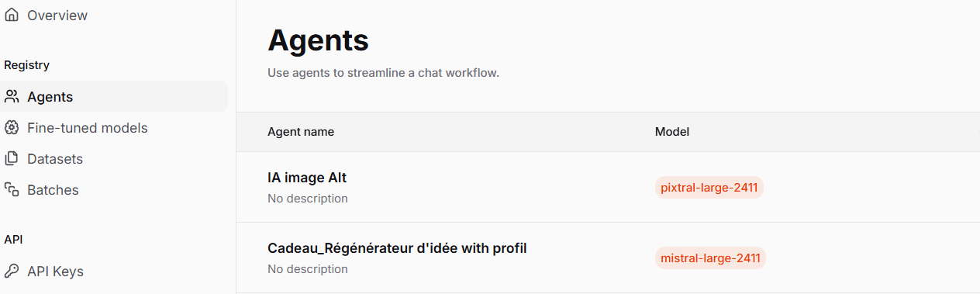
Task: Open API Keys page
Action: pos(114,272)
